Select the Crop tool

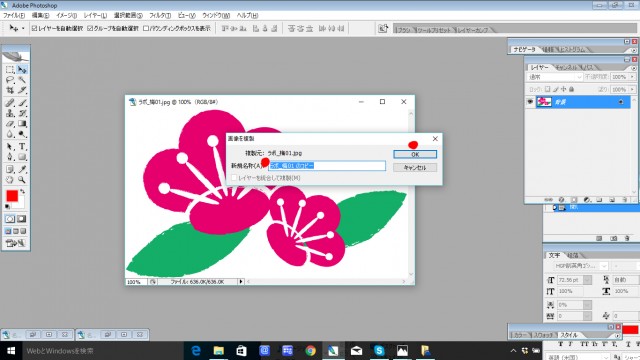pyautogui.click(x=10, y=89)
